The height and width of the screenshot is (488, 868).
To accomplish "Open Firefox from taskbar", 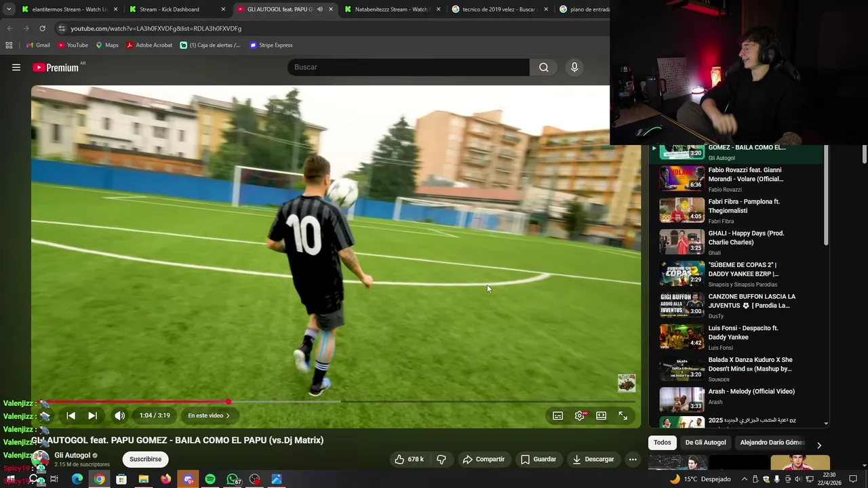I will (x=166, y=479).
